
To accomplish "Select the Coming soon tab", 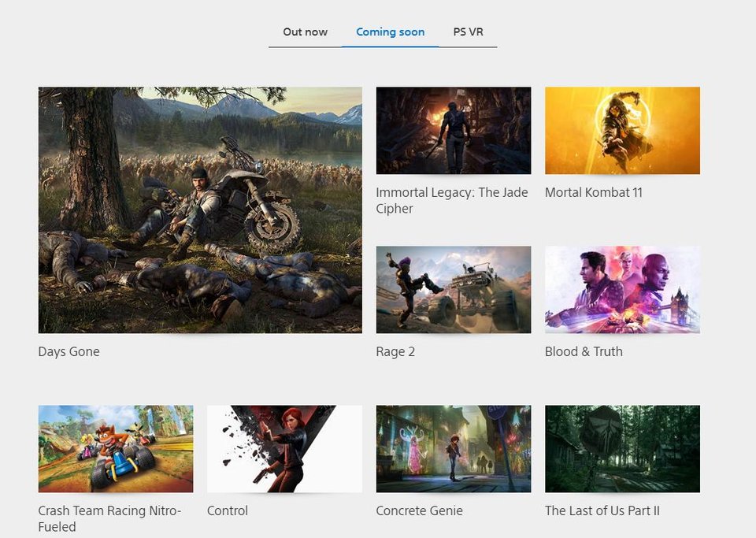I will point(390,32).
